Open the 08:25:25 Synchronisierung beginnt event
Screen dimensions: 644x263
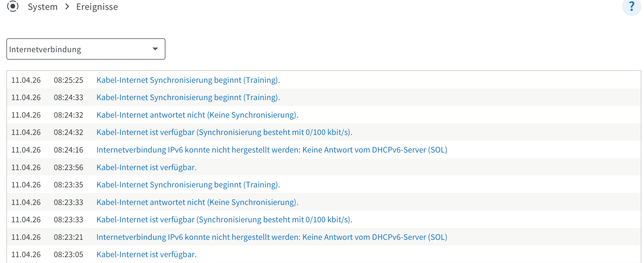click(x=188, y=80)
